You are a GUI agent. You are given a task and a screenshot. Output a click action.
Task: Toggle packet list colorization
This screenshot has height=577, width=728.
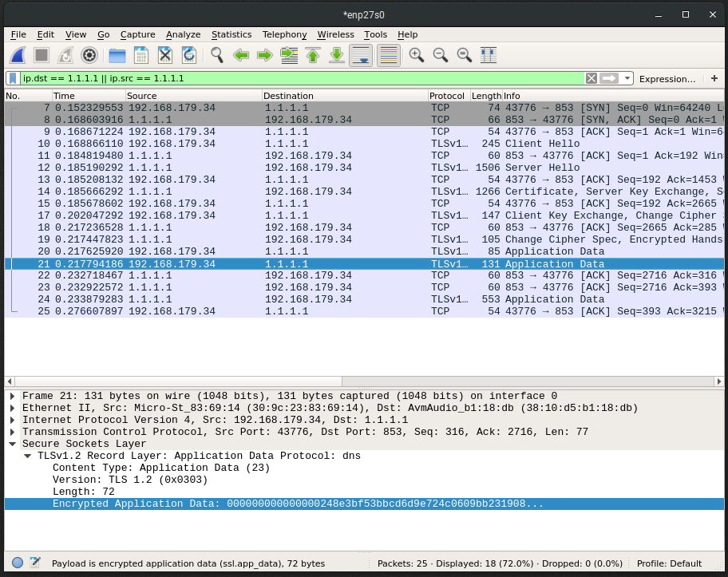pyautogui.click(x=389, y=55)
